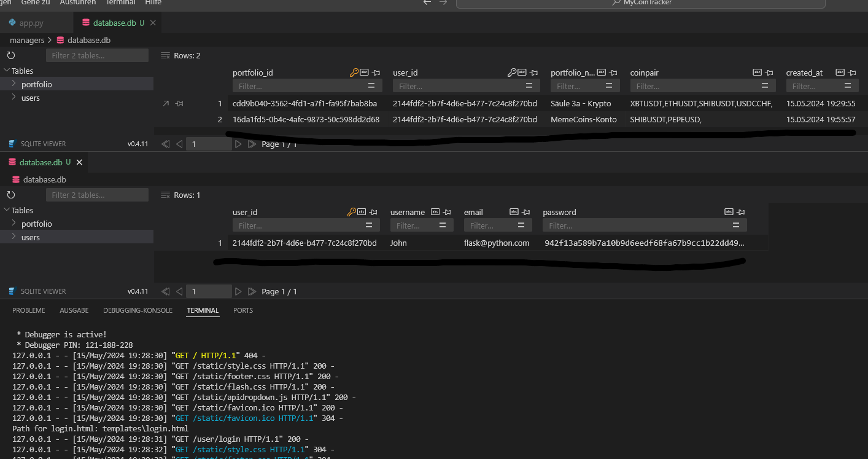Expand the portfolio table in upper viewer
Viewport: 868px width, 459px height.
point(14,84)
